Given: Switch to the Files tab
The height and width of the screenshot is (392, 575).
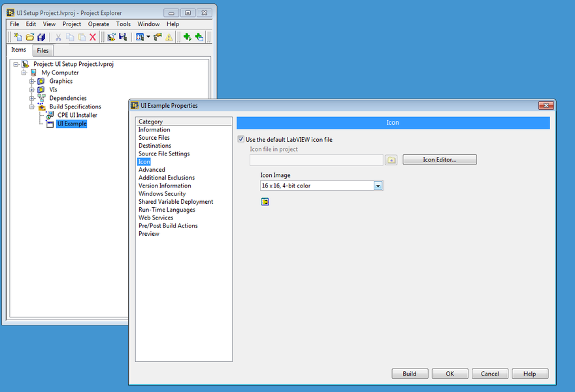Looking at the screenshot, I should point(42,51).
